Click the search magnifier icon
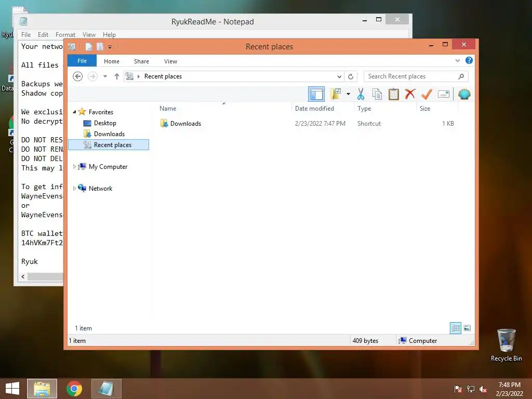This screenshot has height=399, width=532. tap(461, 76)
